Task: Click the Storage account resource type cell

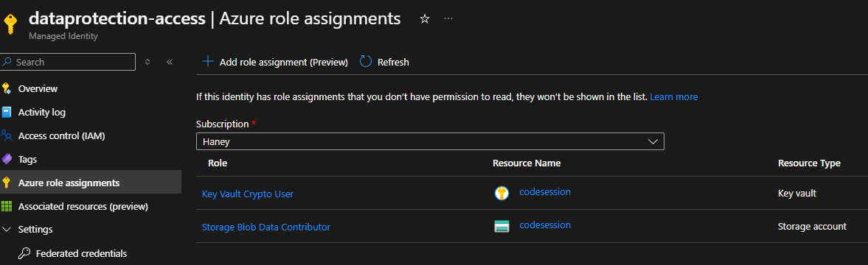Action: click(812, 227)
